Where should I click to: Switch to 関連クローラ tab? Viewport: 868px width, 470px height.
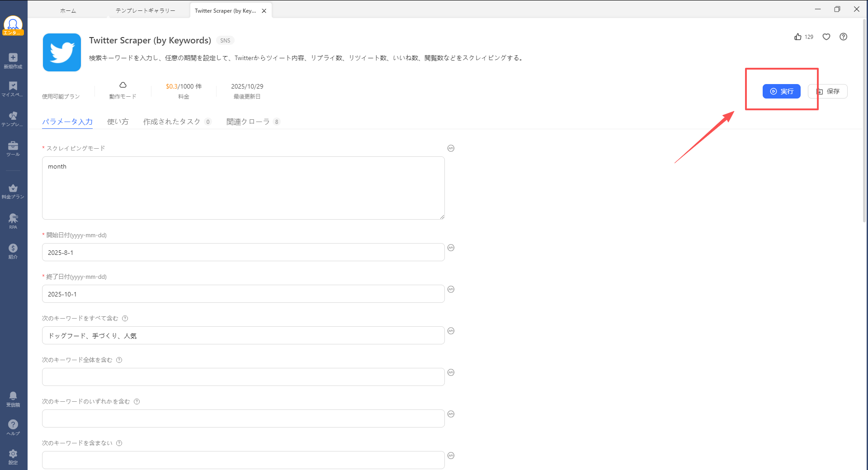[x=248, y=122]
